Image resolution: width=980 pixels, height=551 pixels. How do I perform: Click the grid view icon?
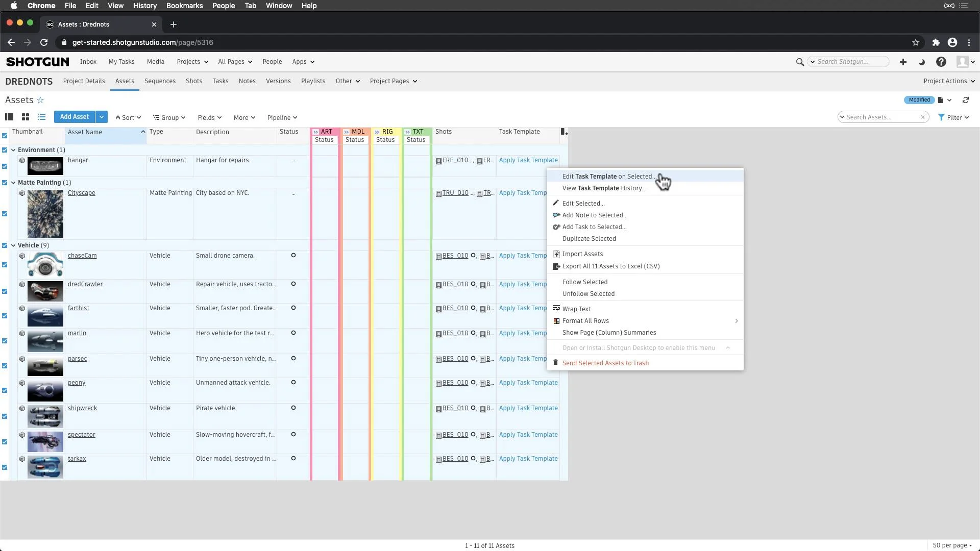click(x=25, y=117)
